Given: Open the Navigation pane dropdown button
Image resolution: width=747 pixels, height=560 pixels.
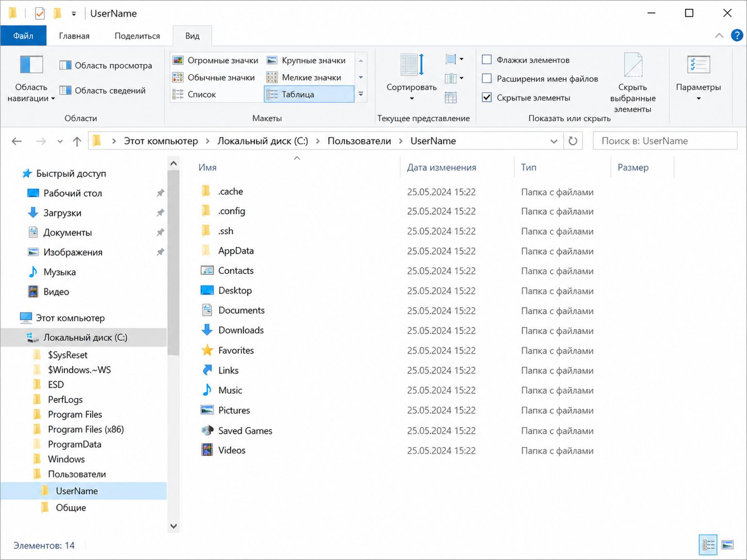Looking at the screenshot, I should (x=31, y=79).
